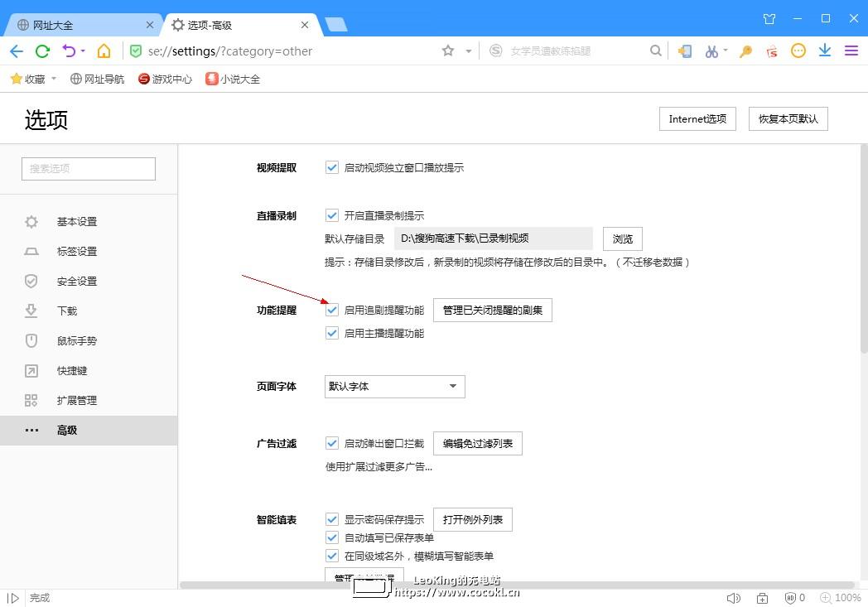Open a new tab with the tab button

coord(336,24)
